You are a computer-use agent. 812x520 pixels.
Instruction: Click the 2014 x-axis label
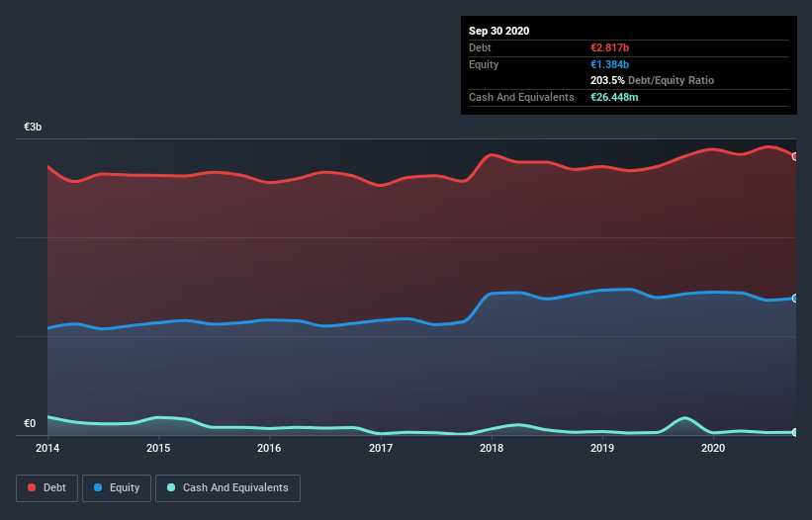coord(47,448)
